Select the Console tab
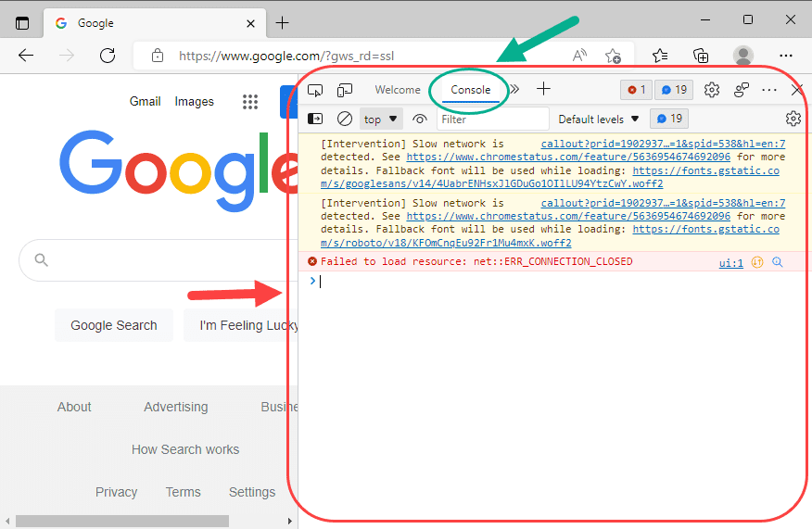The width and height of the screenshot is (812, 529). (470, 90)
